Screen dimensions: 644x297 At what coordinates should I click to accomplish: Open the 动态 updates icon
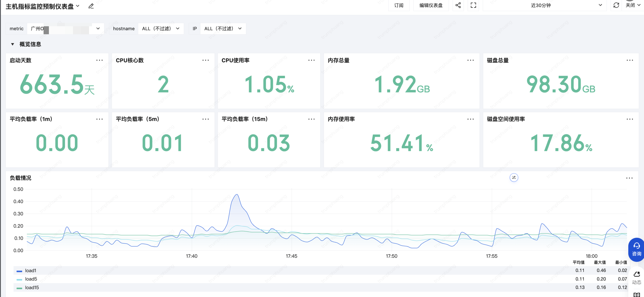[x=636, y=278]
